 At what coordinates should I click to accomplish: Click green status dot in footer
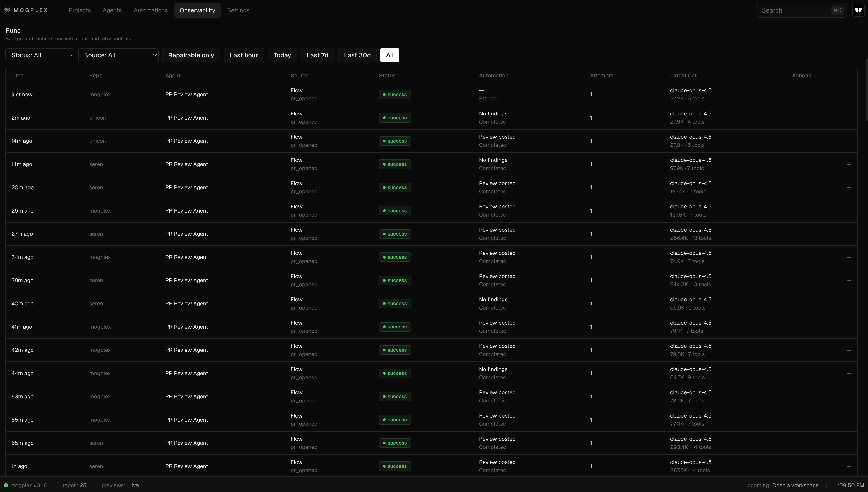(x=6, y=485)
